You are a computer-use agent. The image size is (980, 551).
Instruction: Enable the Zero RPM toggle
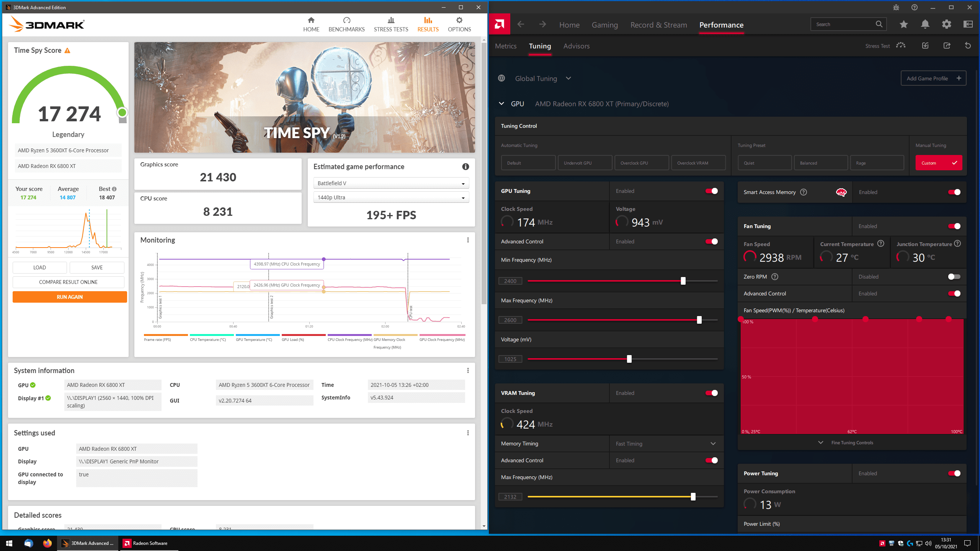pos(954,277)
